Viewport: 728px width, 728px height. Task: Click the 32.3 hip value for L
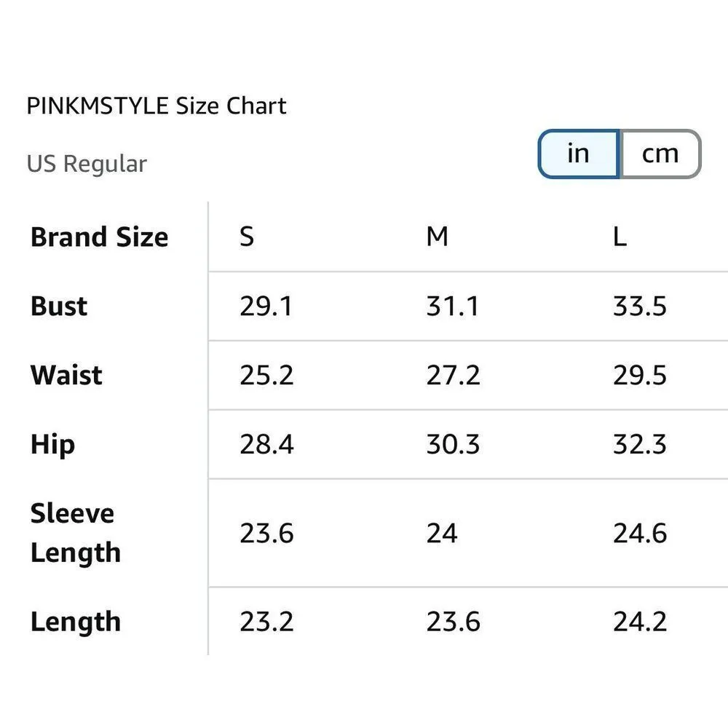click(639, 445)
